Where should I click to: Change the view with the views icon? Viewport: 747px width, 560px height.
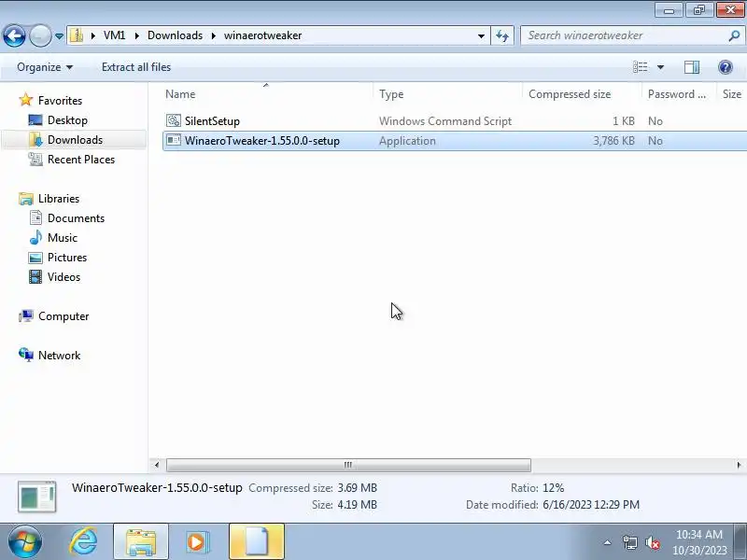(641, 67)
